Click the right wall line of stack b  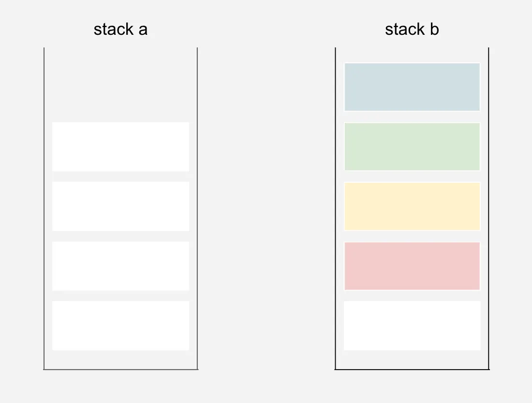(x=488, y=208)
